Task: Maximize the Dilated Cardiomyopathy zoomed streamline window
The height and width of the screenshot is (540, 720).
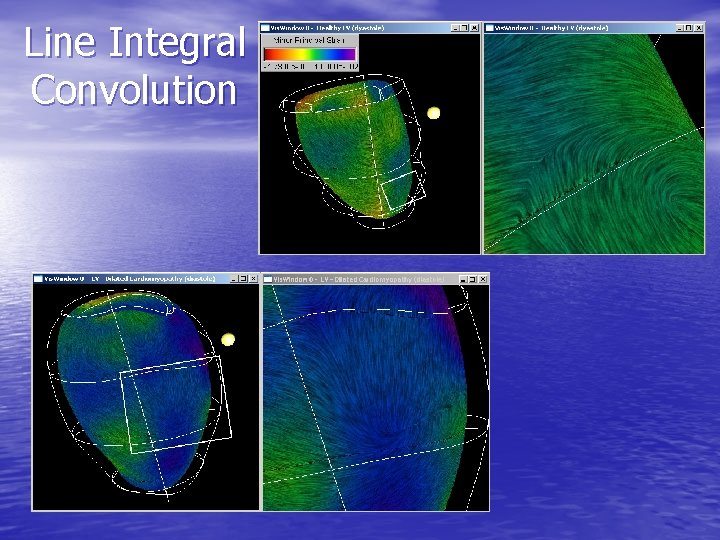Action: pos(473,279)
